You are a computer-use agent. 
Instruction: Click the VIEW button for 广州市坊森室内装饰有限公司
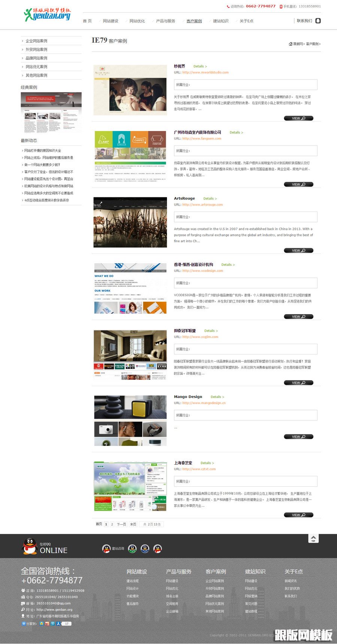298,184
